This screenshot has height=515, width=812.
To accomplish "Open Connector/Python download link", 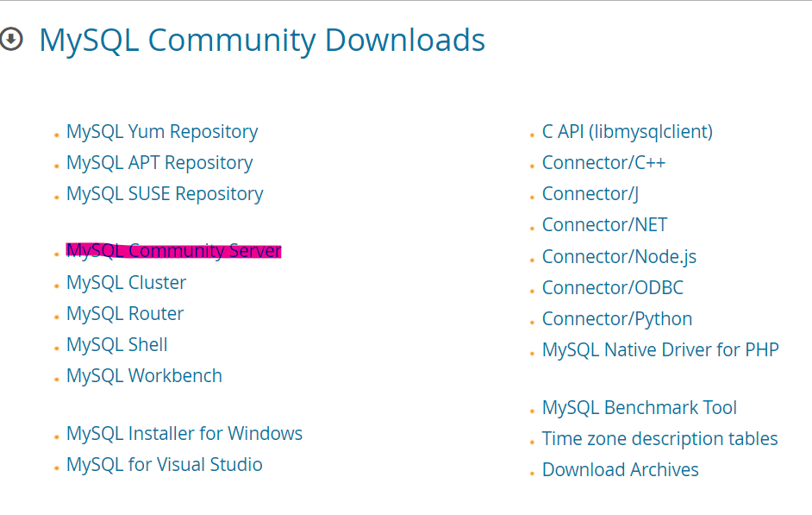I will tap(617, 319).
